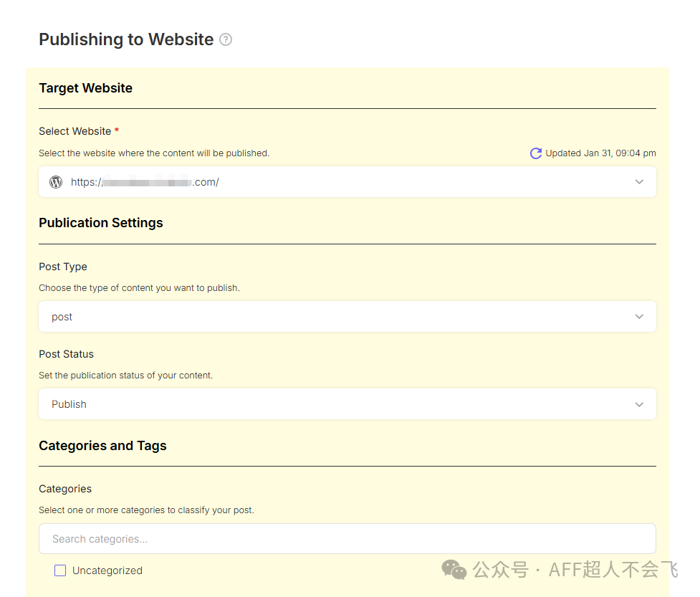Click the refresh icon next to Updated timestamp

pyautogui.click(x=536, y=153)
